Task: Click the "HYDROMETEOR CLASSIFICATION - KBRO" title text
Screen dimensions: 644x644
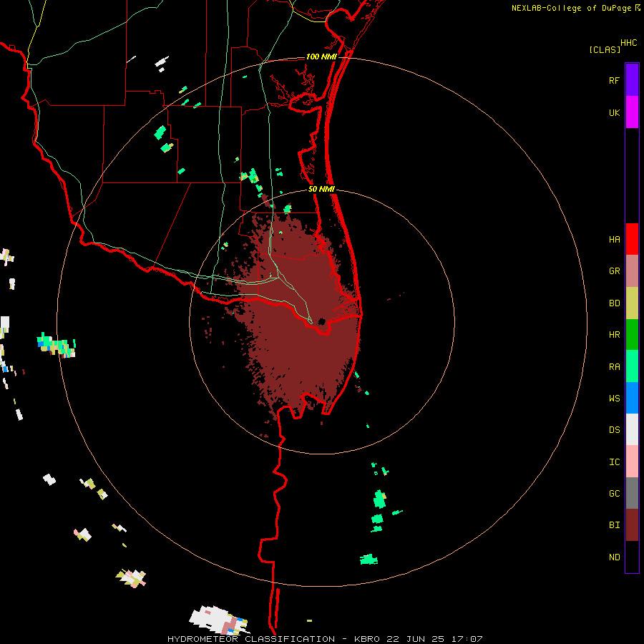Action: [273, 639]
